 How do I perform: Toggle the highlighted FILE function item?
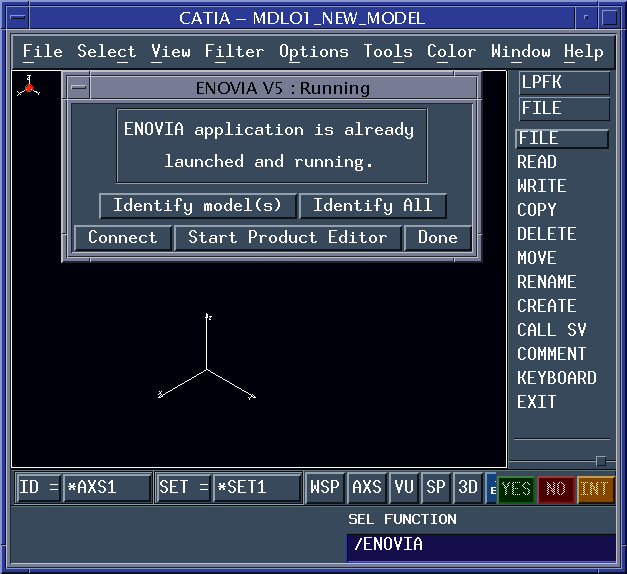point(562,138)
